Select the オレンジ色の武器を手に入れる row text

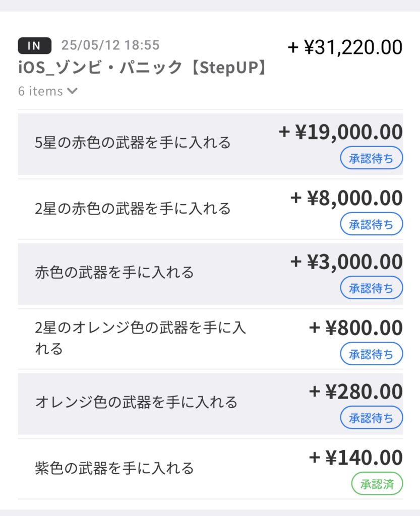click(x=136, y=403)
